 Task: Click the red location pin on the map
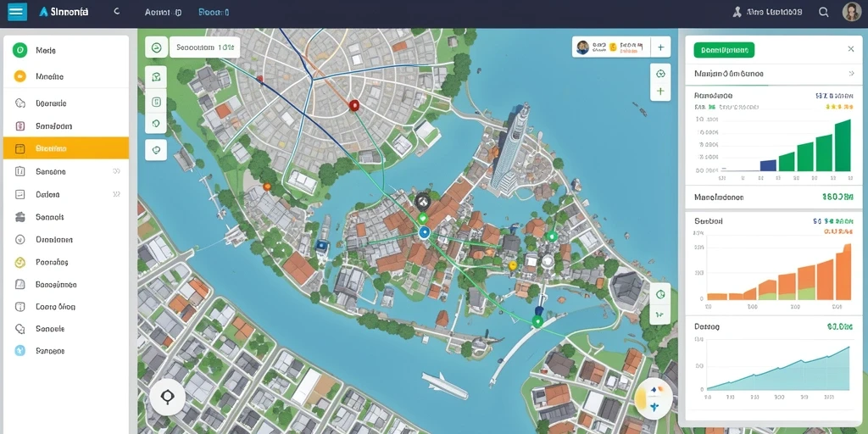(x=354, y=105)
